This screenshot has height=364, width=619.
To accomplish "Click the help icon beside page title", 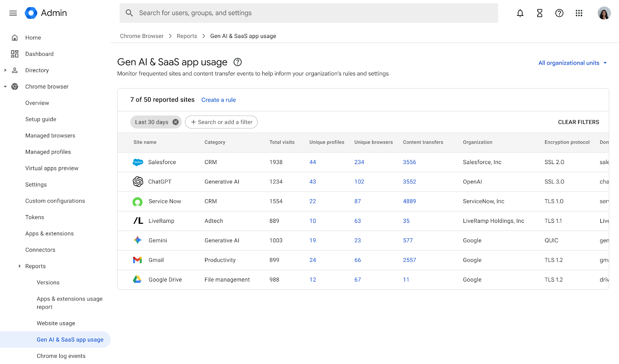I will pos(238,62).
